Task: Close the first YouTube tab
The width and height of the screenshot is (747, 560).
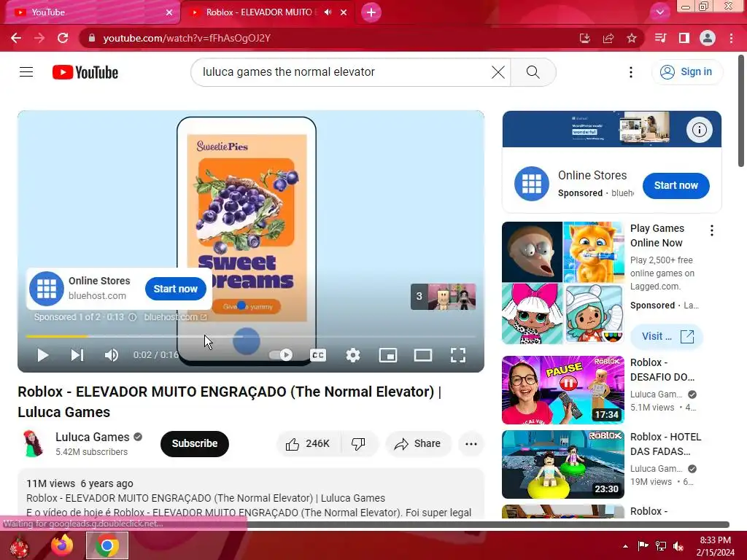Action: point(169,12)
